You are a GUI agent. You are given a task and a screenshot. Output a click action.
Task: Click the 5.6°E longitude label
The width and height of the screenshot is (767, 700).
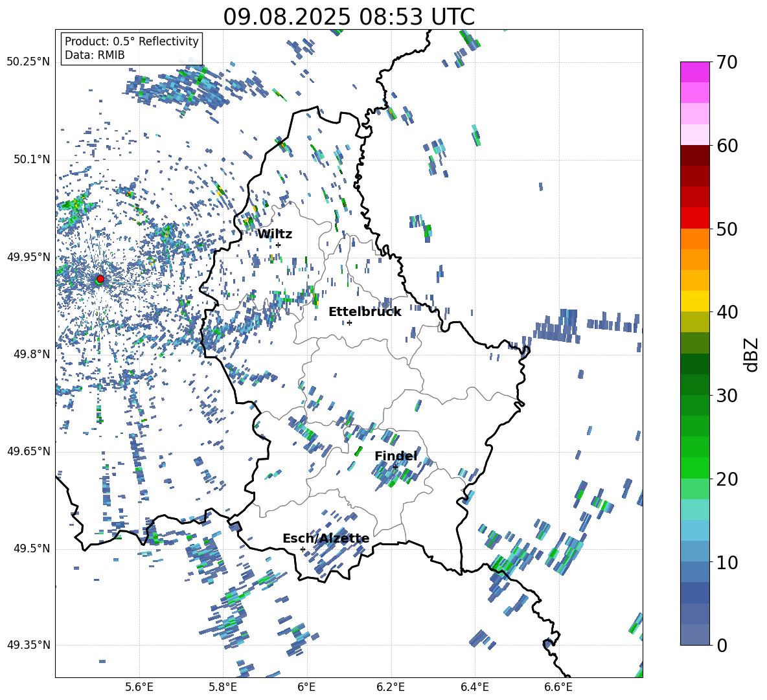(139, 687)
